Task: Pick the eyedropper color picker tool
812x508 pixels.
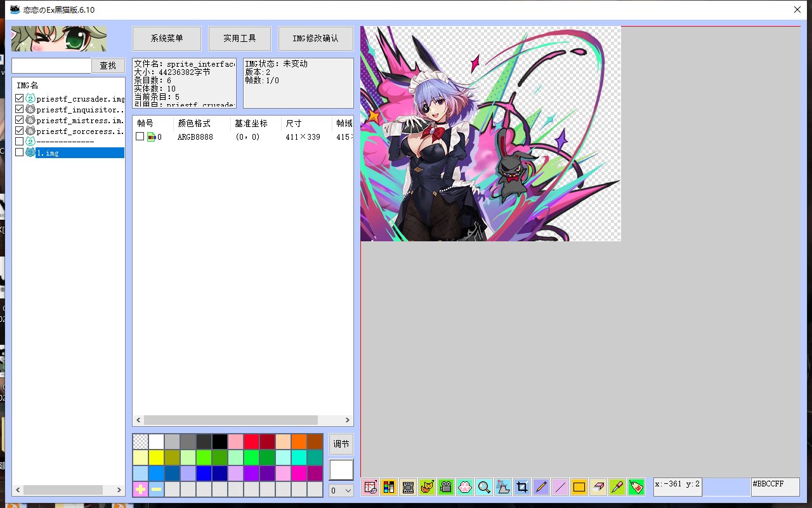Action: click(x=617, y=487)
